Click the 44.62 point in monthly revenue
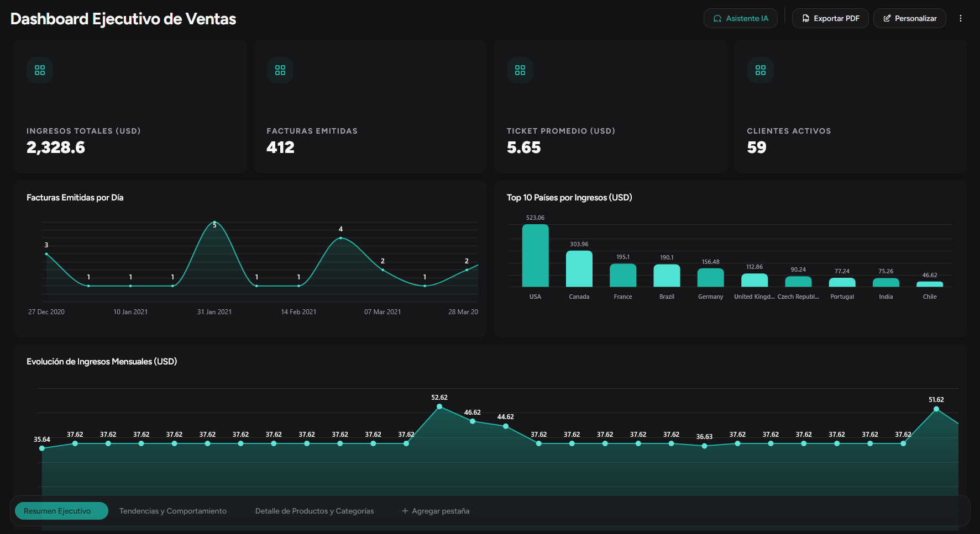Image resolution: width=980 pixels, height=534 pixels. pyautogui.click(x=506, y=426)
